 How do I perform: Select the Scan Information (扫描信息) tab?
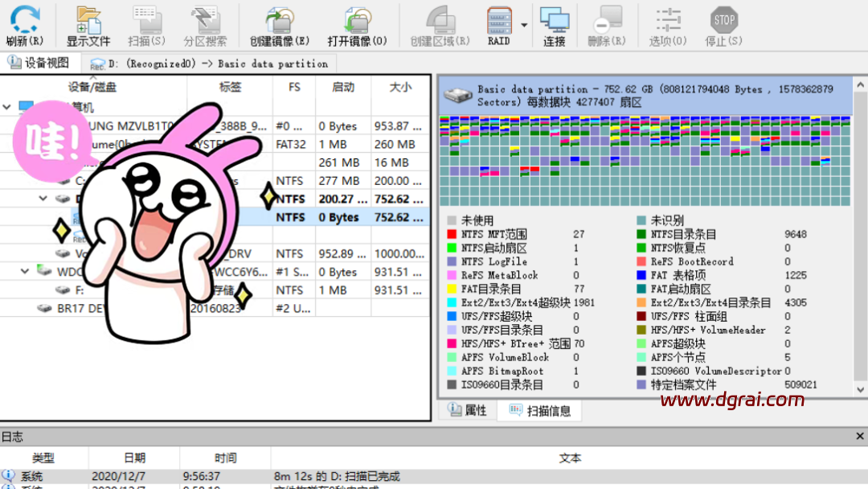click(x=540, y=410)
